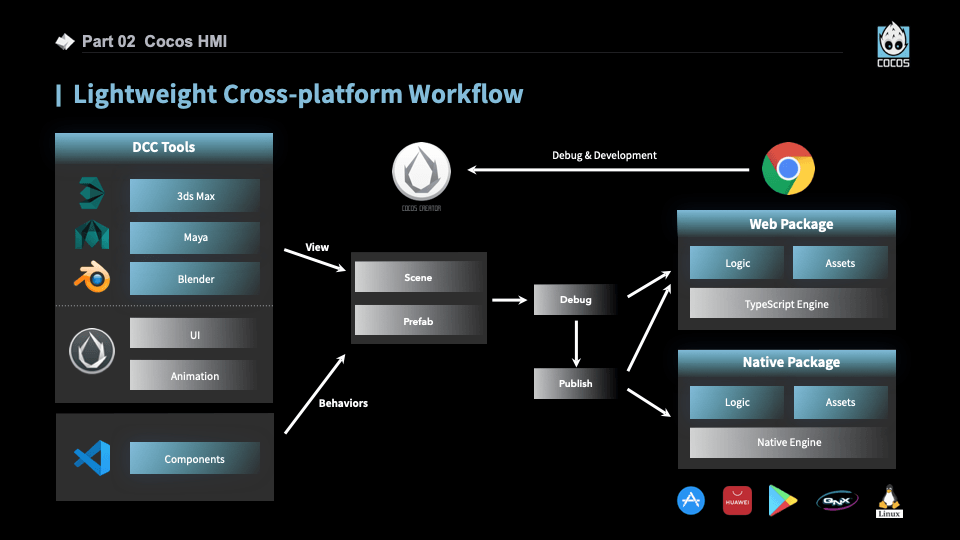This screenshot has width=960, height=540.
Task: Click the diamond icon beside Part 02
Action: [65, 42]
